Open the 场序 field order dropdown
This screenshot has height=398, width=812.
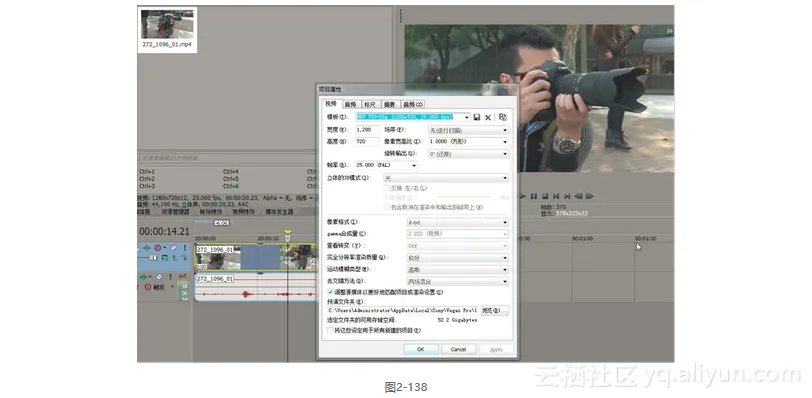pyautogui.click(x=468, y=130)
